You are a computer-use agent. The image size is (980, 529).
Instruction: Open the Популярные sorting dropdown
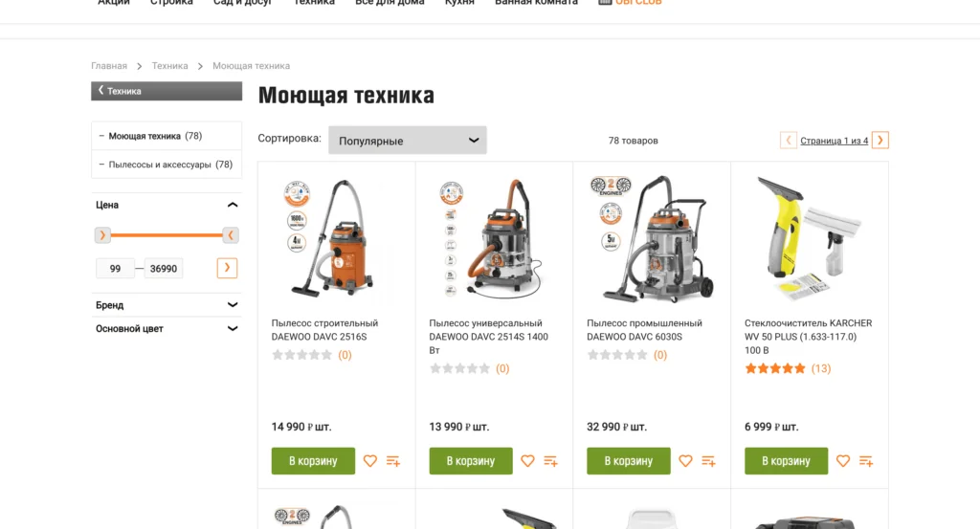click(408, 141)
